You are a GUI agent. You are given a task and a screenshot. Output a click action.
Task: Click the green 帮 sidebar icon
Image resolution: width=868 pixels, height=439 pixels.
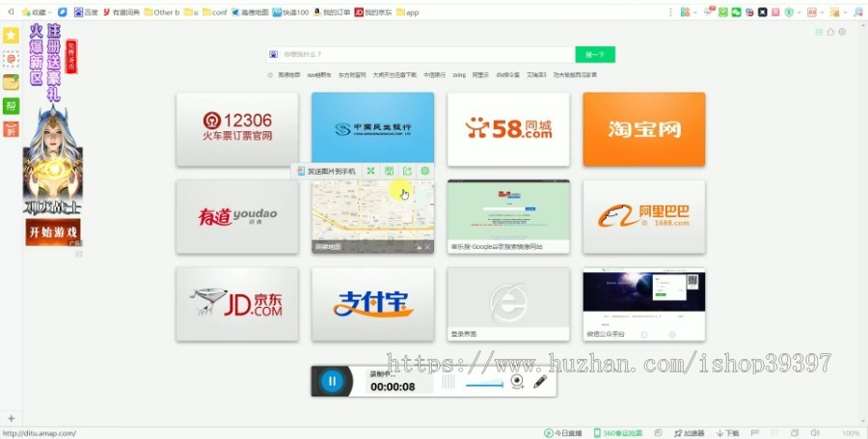pyautogui.click(x=11, y=106)
